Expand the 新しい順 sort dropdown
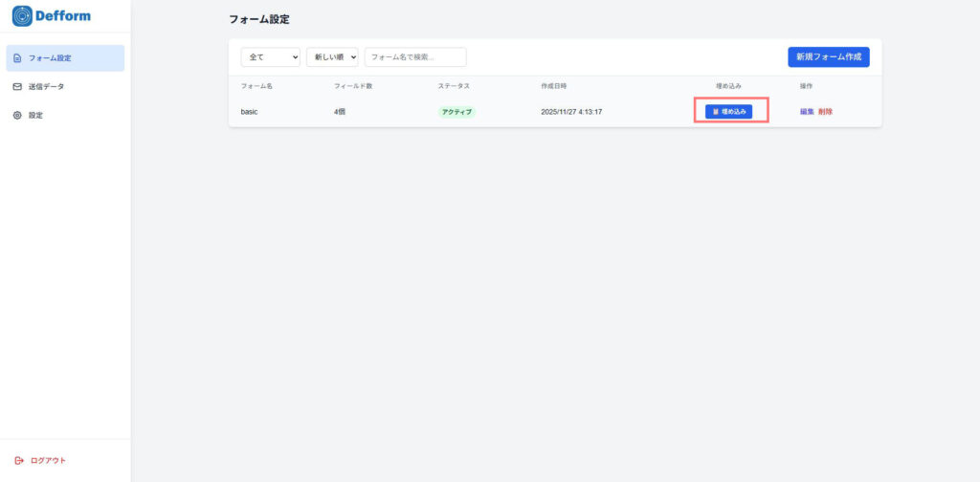Image resolution: width=980 pixels, height=482 pixels. coord(332,57)
